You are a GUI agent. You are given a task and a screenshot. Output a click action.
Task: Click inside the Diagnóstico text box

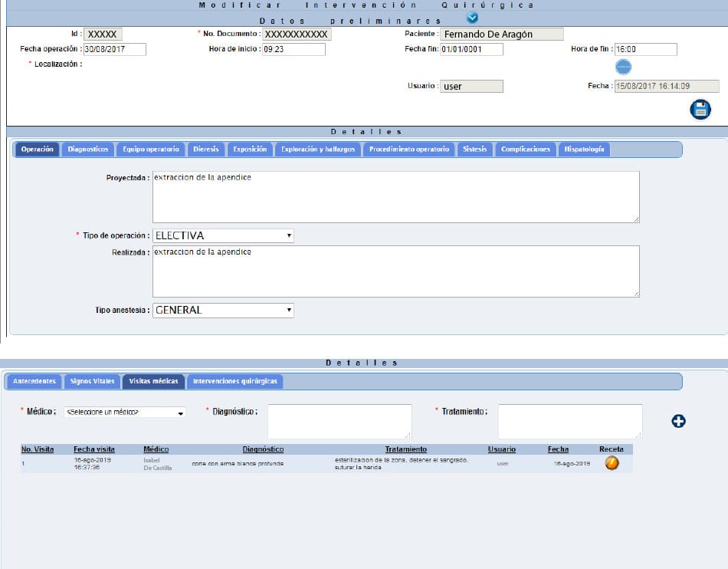(339, 420)
